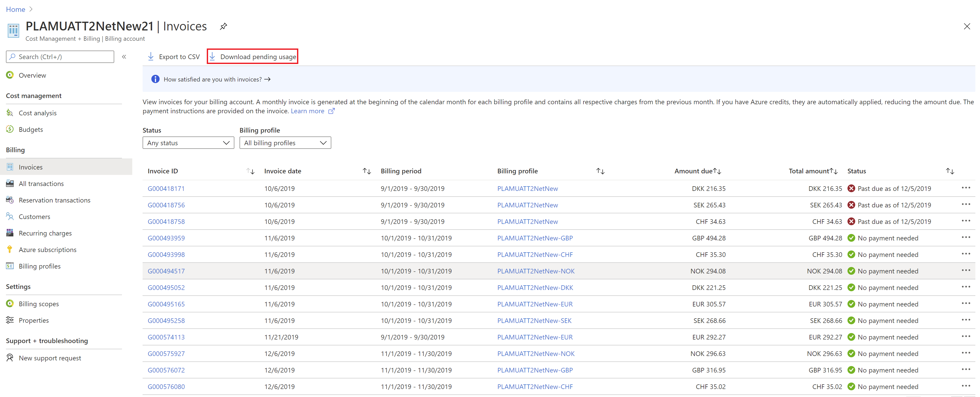
Task: Open Overview in the sidebar
Action: tap(32, 75)
